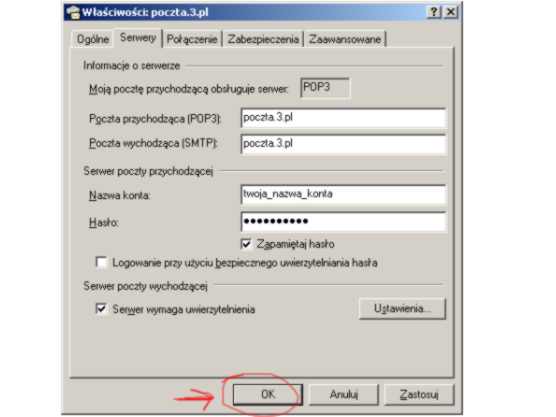Click the Anuluj button
The width and height of the screenshot is (556, 417).
pyautogui.click(x=344, y=394)
